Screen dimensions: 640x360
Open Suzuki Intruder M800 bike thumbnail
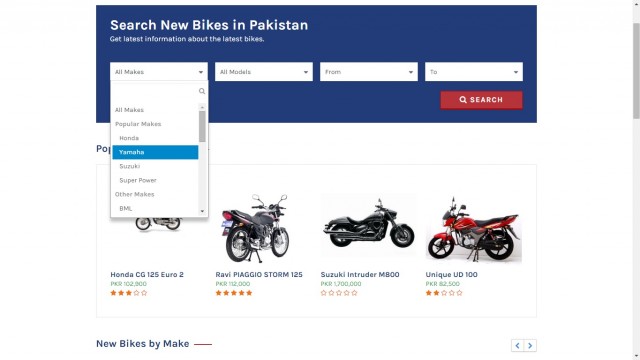369,227
